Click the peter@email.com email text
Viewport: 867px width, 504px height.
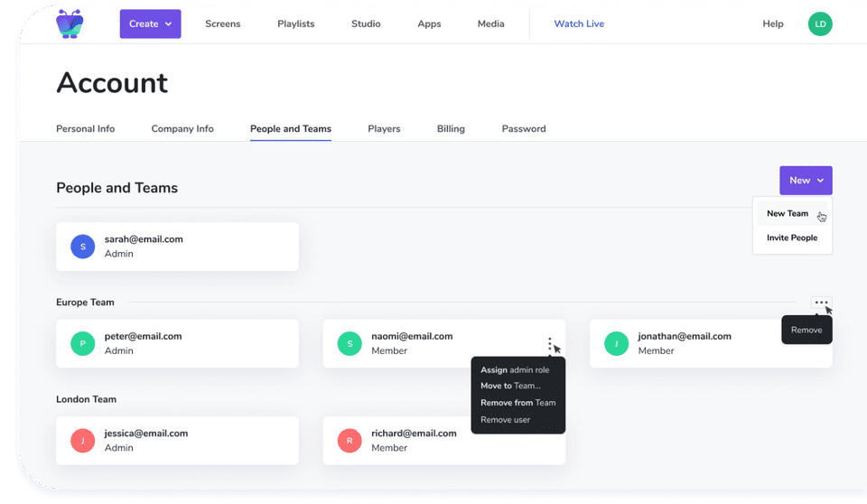144,336
